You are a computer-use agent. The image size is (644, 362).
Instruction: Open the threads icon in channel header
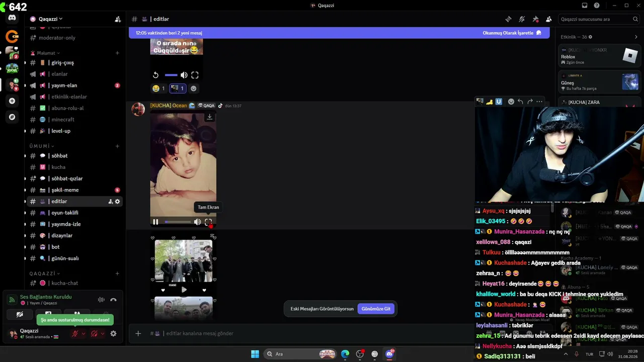508,19
